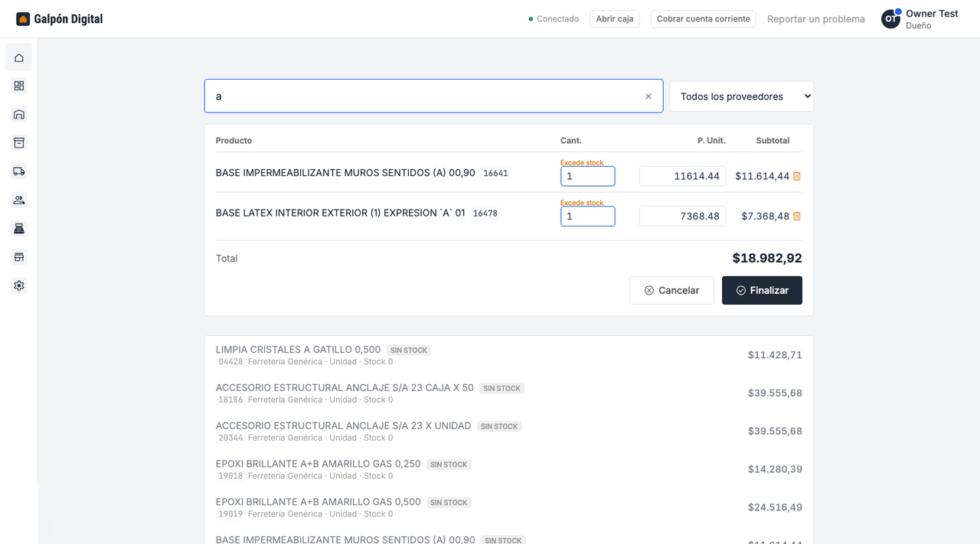Click the Producto column header
Image resolution: width=980 pixels, height=544 pixels.
(x=234, y=141)
